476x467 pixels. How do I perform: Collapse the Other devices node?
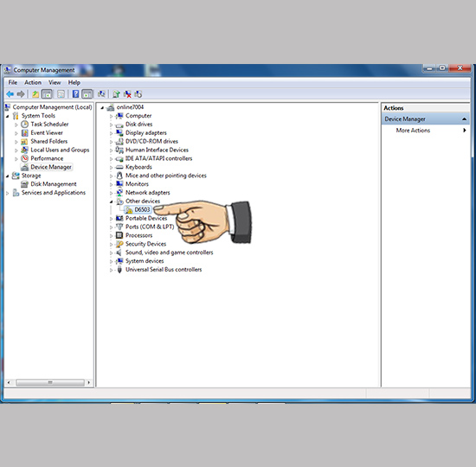coord(111,202)
